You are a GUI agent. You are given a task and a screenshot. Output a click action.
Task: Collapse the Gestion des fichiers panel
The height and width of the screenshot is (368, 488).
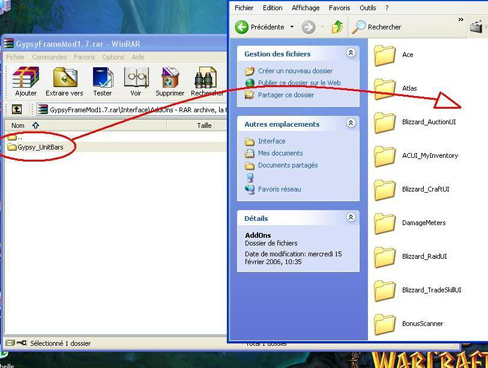pos(351,53)
